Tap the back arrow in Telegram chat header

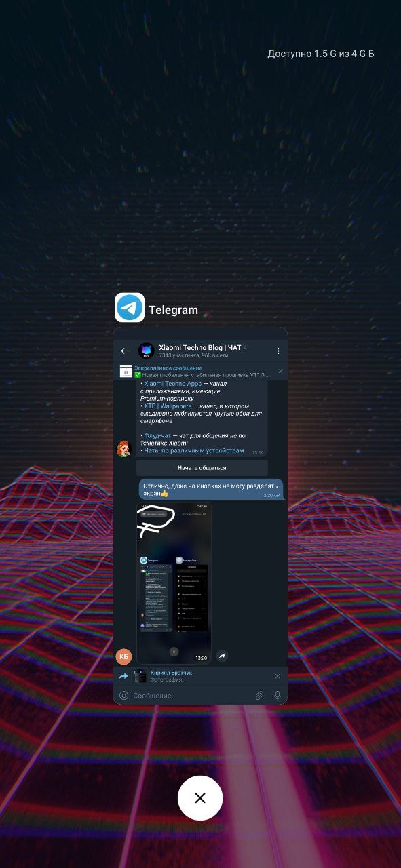pyautogui.click(x=124, y=351)
